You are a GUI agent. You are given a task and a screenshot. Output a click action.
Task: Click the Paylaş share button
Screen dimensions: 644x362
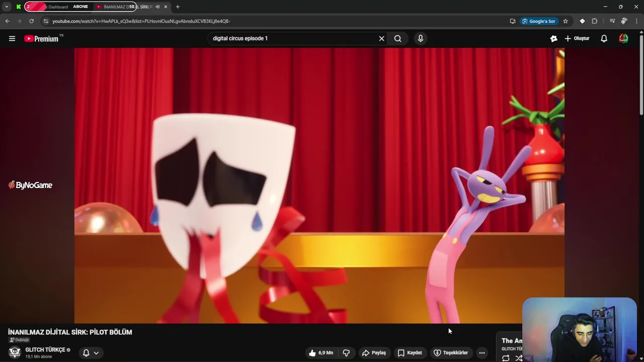(374, 353)
